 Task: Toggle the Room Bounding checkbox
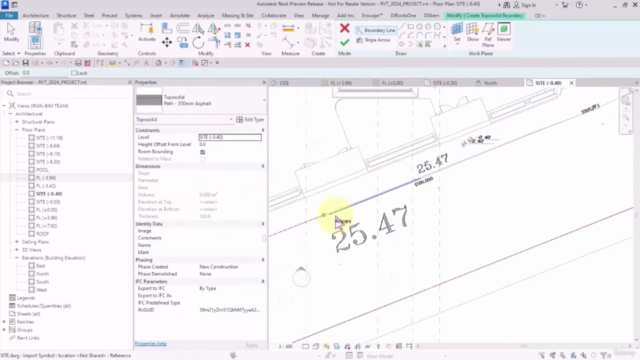tap(202, 152)
